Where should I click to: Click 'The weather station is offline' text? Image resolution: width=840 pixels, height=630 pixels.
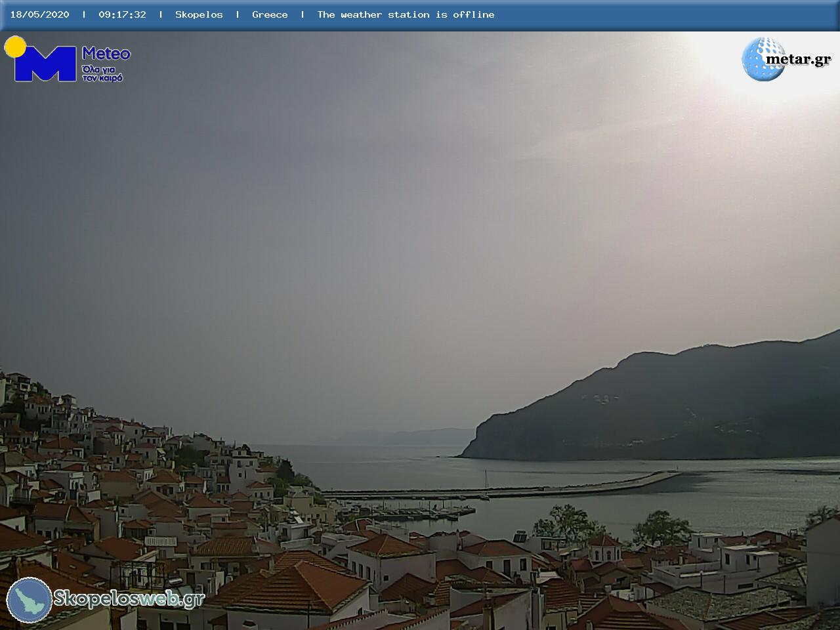[406, 14]
